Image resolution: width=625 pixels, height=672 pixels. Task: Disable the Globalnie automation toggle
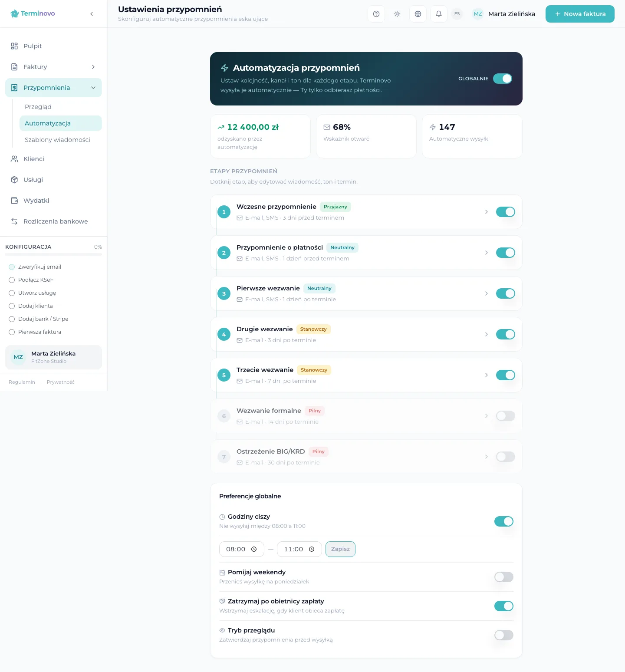pyautogui.click(x=503, y=79)
